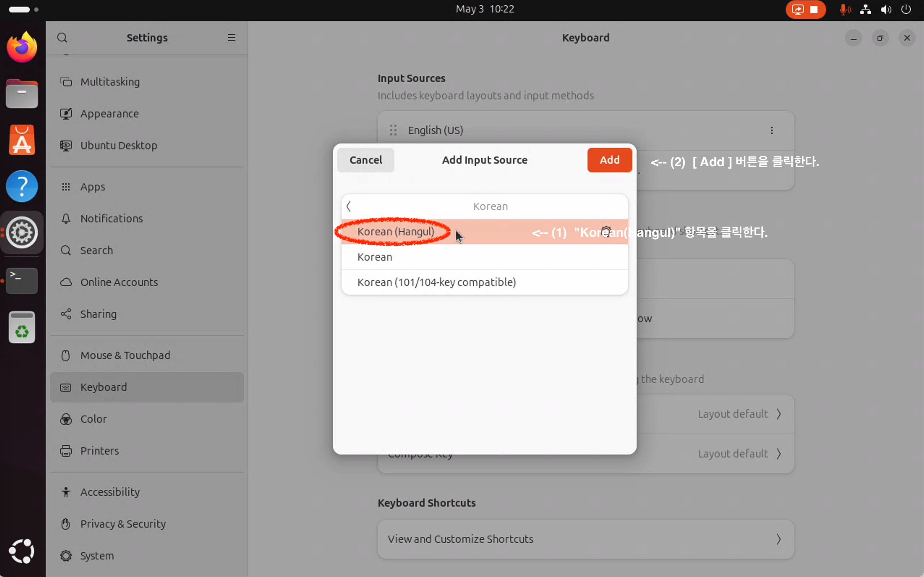
Task: Open Ubuntu App Center dock icon
Action: [22, 140]
